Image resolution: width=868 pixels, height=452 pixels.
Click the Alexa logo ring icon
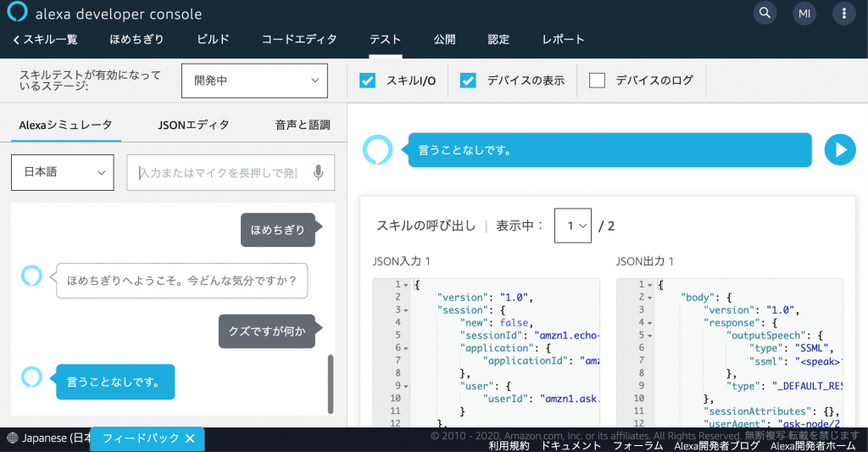[x=17, y=11]
